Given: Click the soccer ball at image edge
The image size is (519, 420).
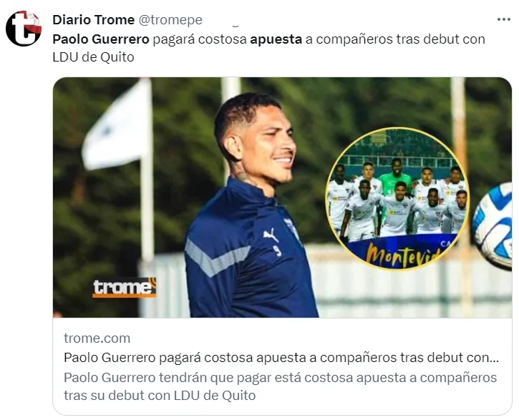Looking at the screenshot, I should click(x=493, y=225).
